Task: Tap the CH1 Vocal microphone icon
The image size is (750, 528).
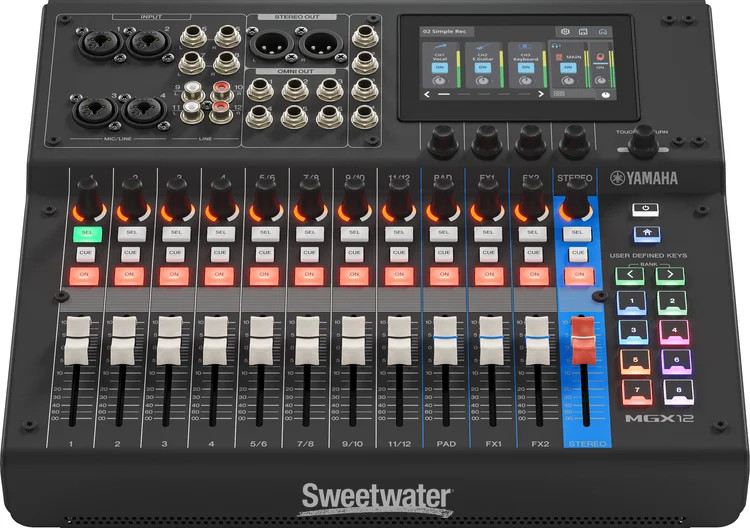Action: [x=441, y=46]
